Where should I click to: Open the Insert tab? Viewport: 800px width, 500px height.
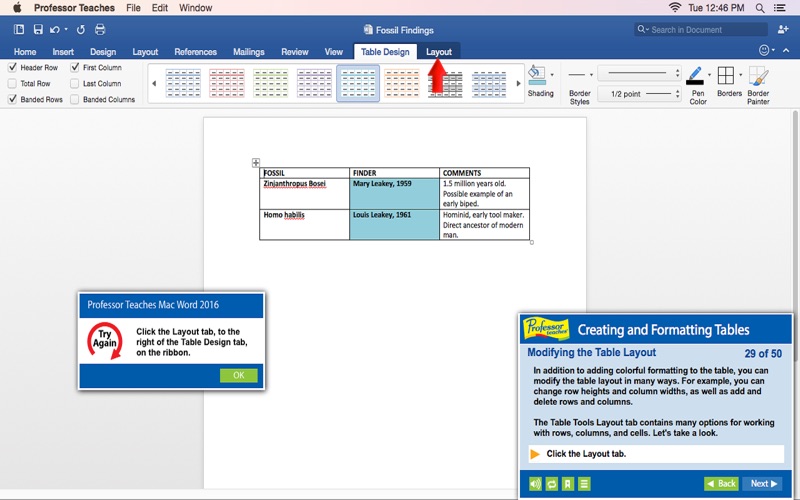click(63, 52)
